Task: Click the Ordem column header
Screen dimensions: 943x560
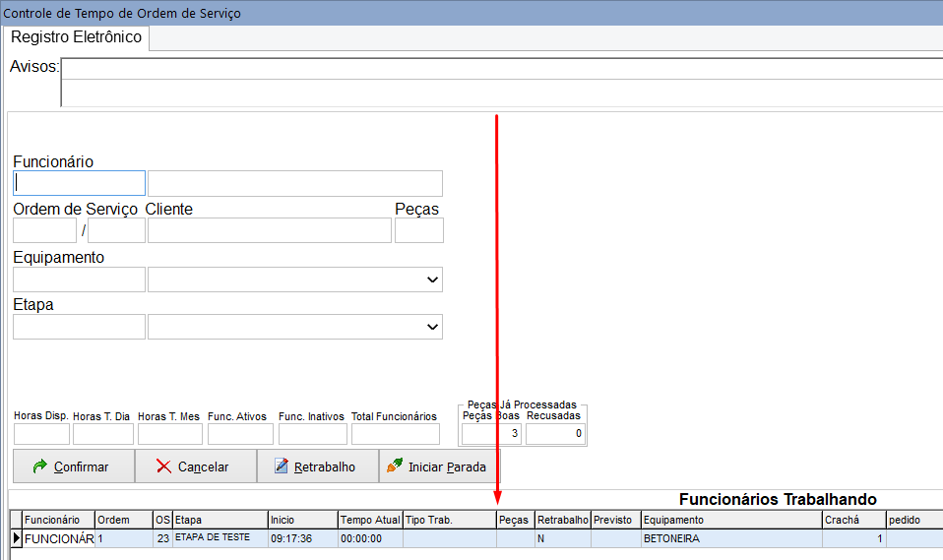Action: click(x=124, y=520)
